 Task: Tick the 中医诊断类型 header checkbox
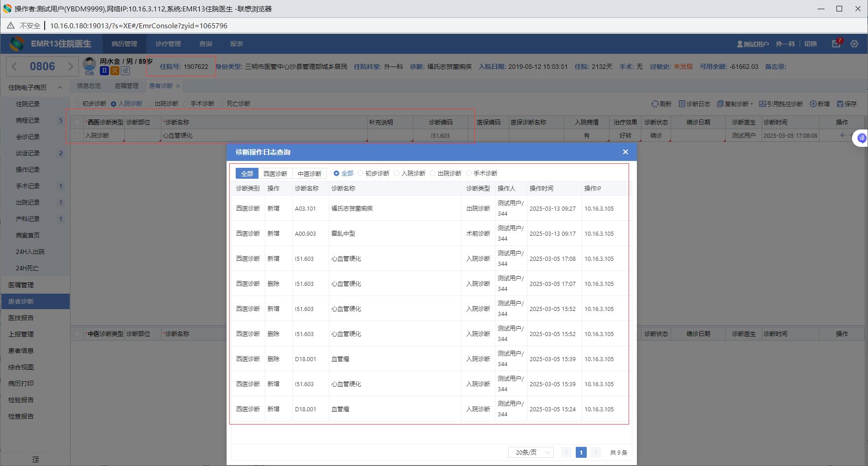[x=77, y=334]
